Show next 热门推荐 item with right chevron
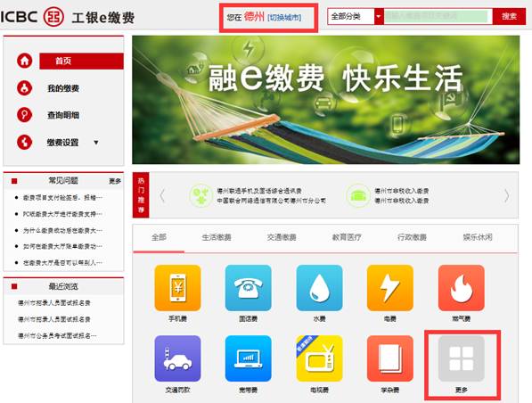Image resolution: width=532 pixels, height=403 pixels. 506,195
